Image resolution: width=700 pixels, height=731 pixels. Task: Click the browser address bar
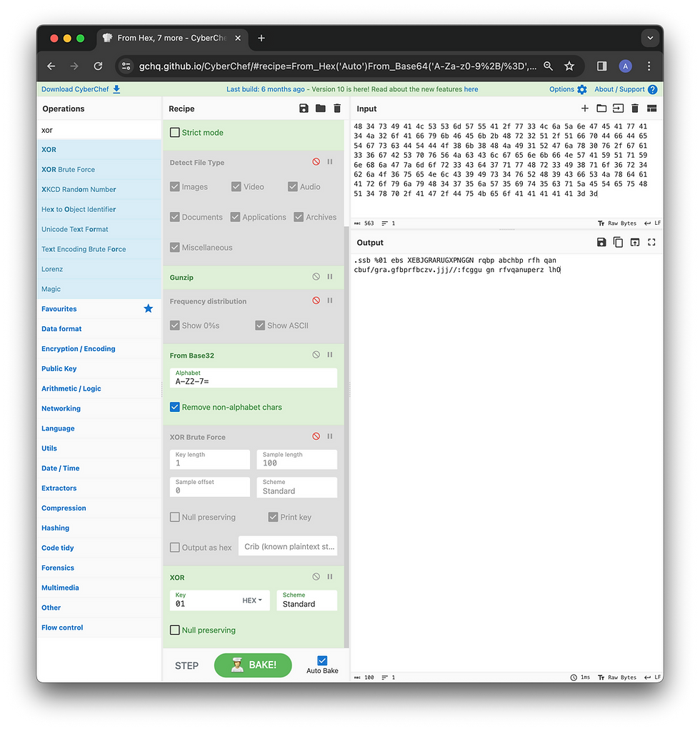coord(338,66)
